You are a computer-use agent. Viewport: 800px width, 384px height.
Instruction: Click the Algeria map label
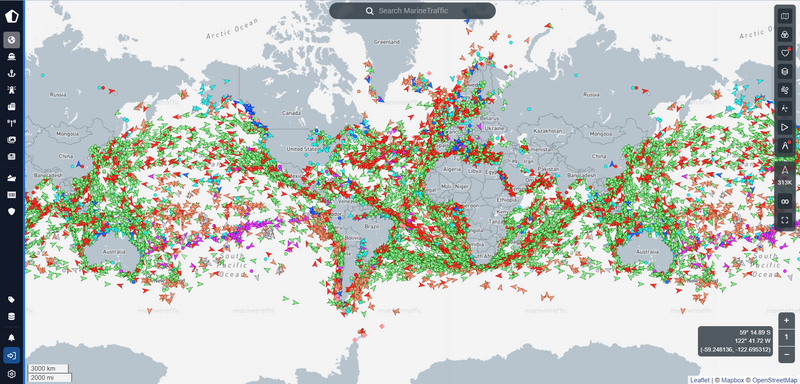(x=451, y=169)
